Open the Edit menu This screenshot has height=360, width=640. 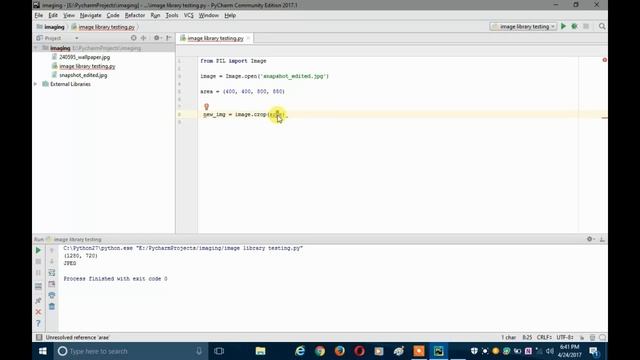[x=53, y=16]
